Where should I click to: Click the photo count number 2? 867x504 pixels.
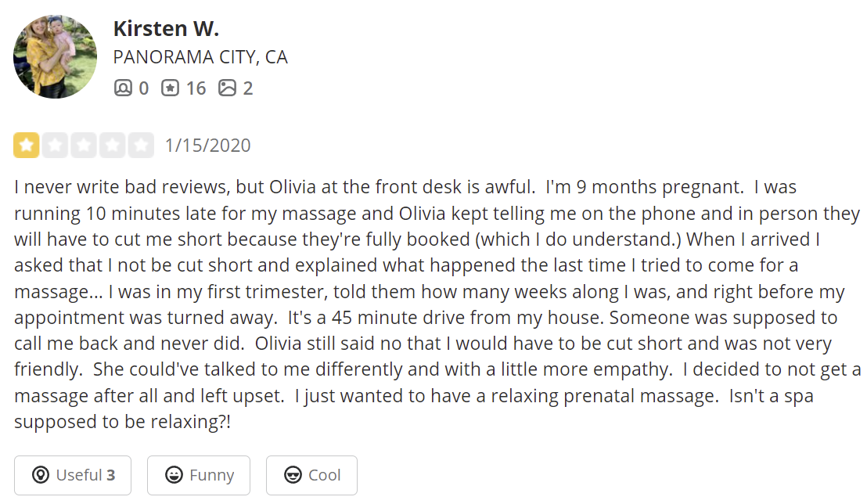click(248, 88)
